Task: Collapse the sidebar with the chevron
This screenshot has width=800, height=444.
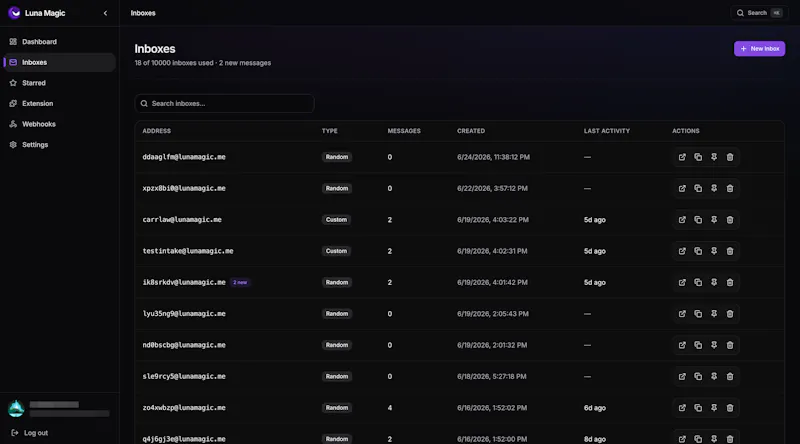Action: tap(105, 13)
